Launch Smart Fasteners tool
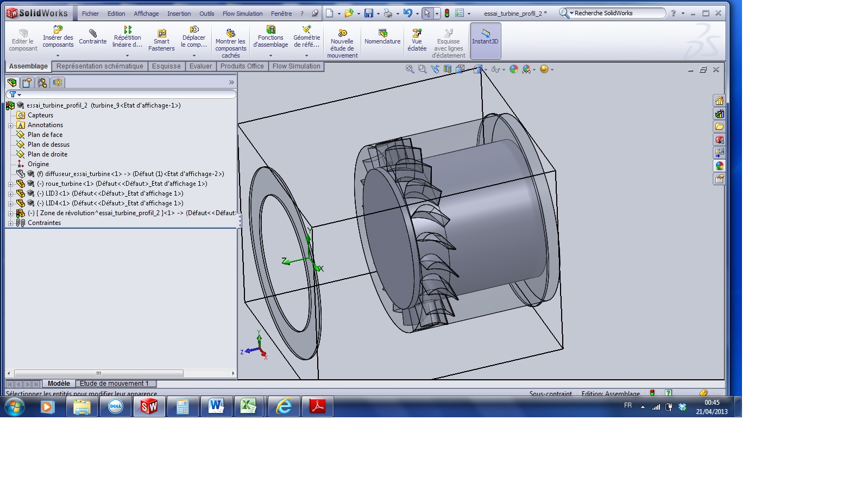868x489 pixels. [x=161, y=40]
